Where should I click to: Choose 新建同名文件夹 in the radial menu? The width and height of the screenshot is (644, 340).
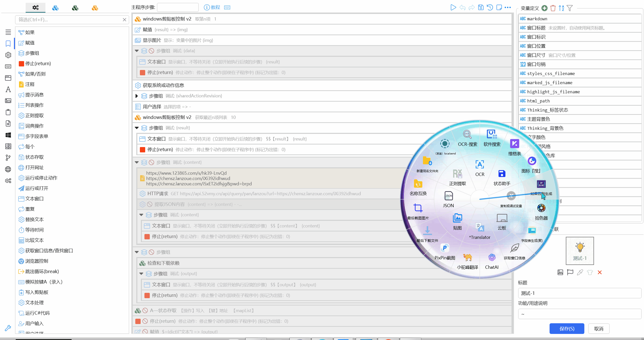pyautogui.click(x=427, y=164)
